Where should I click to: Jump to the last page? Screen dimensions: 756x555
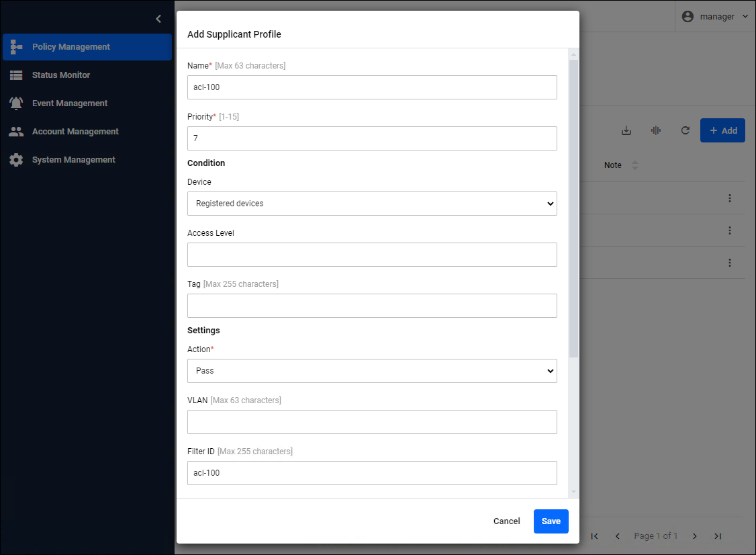718,536
